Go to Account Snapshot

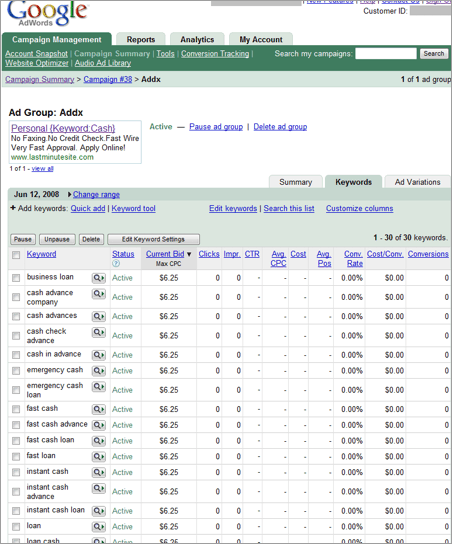click(x=36, y=54)
